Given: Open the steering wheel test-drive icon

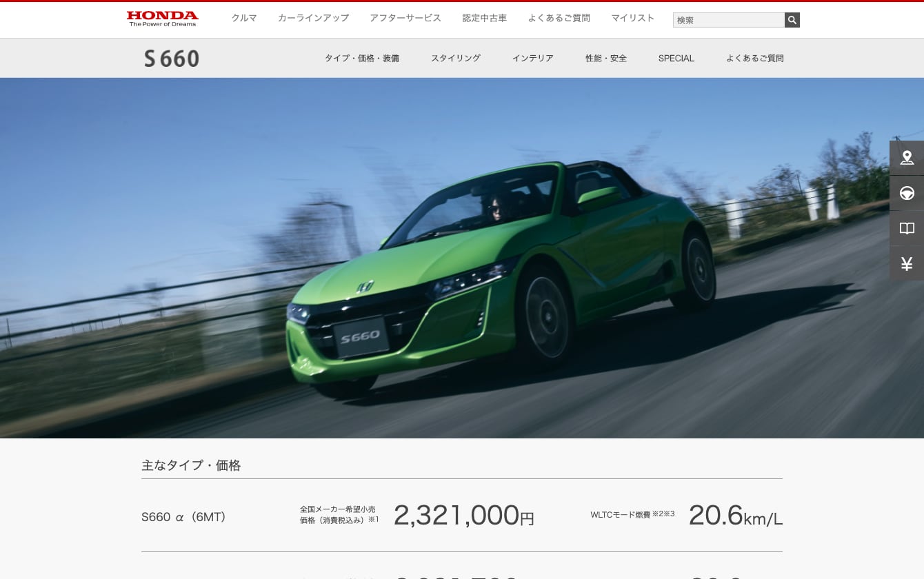Looking at the screenshot, I should click(907, 193).
